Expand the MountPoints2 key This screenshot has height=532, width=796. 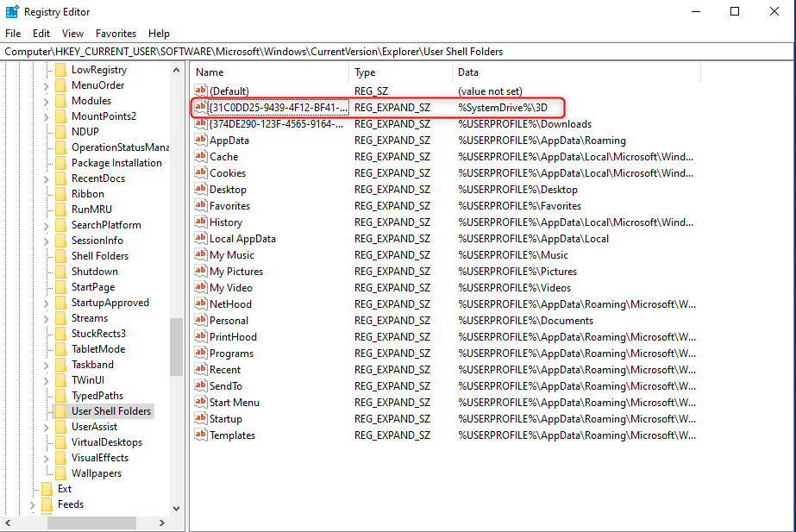pyautogui.click(x=47, y=116)
